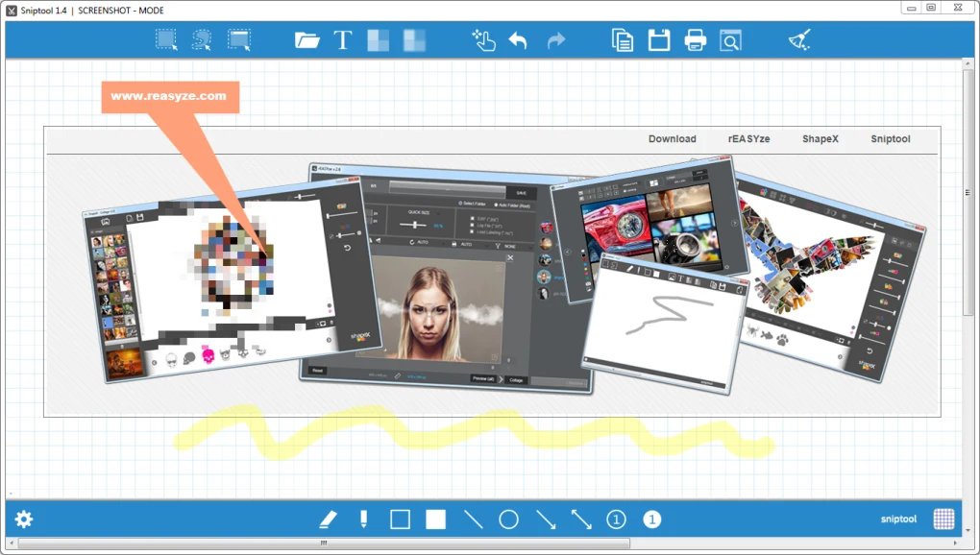Select the pencil drawing tool
980x555 pixels.
[x=328, y=519]
